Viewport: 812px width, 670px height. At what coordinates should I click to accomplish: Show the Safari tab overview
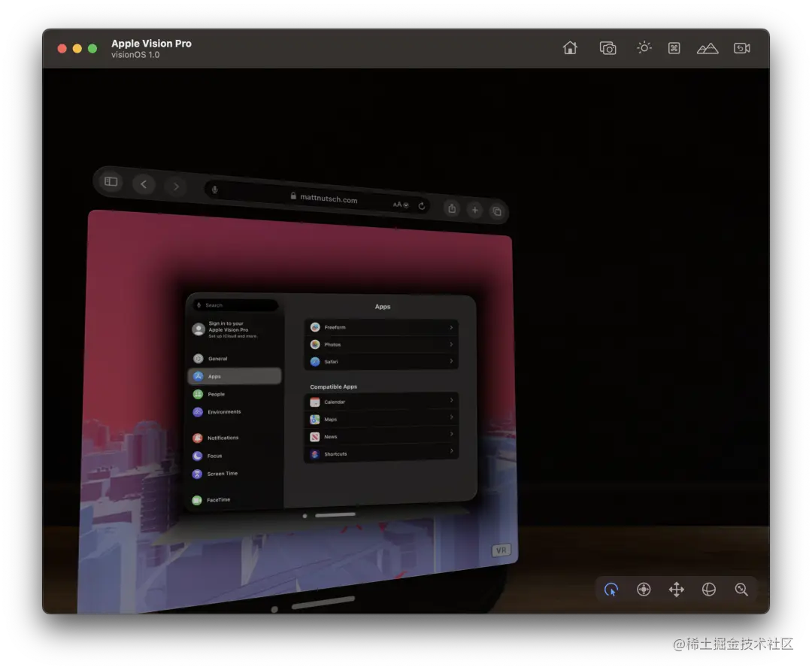click(x=497, y=211)
